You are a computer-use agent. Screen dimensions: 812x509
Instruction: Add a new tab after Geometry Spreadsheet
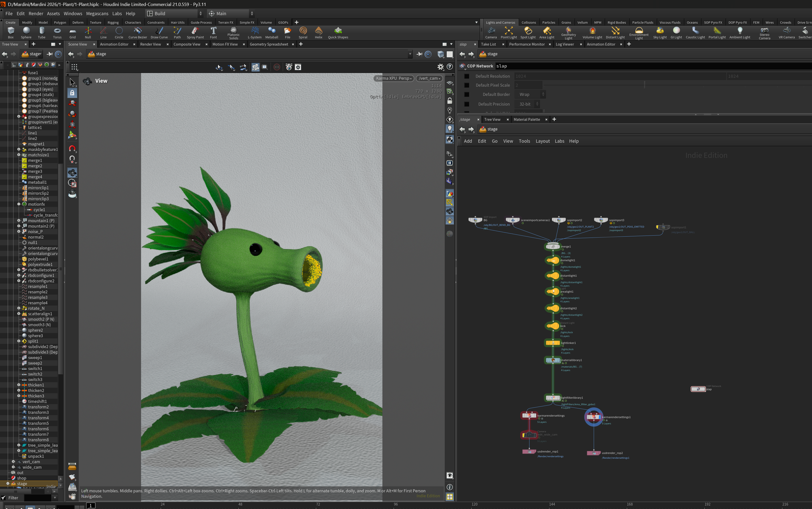click(301, 44)
